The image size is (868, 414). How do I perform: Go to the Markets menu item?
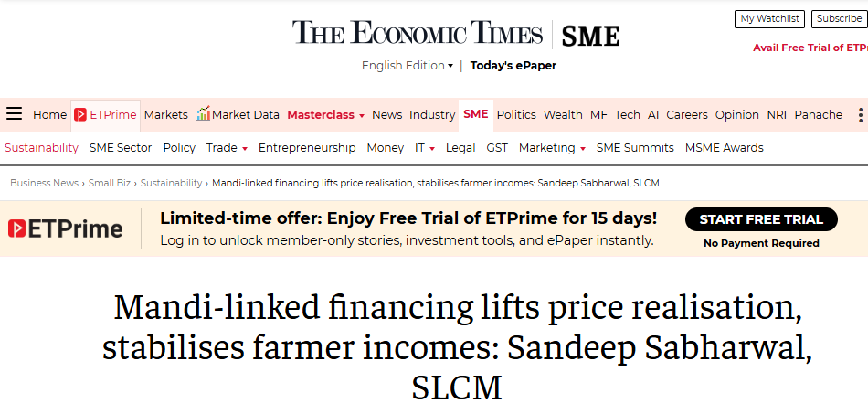coord(165,115)
